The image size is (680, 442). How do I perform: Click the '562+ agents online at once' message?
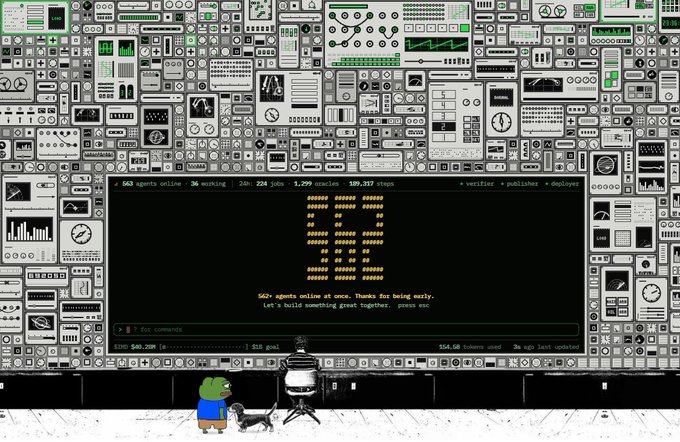(346, 296)
